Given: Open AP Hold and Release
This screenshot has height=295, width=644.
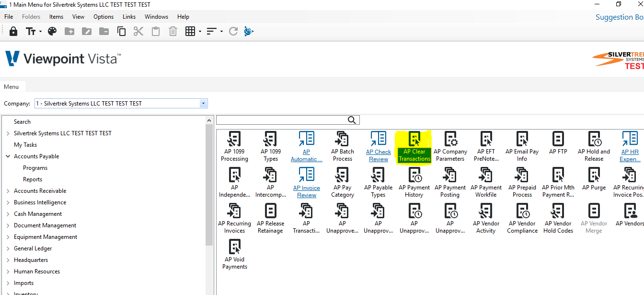Looking at the screenshot, I should 594,146.
